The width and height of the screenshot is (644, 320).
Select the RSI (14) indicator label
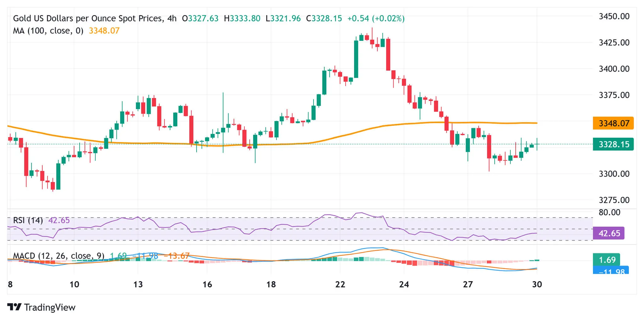tap(28, 220)
